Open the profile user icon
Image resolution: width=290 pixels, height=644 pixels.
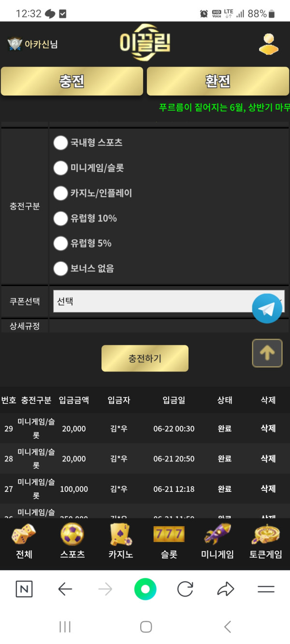point(268,44)
